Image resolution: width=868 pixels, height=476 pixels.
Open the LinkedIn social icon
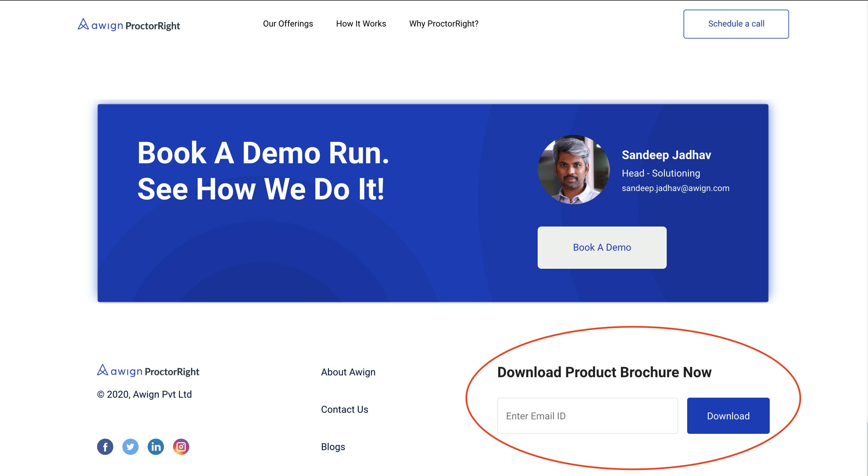coord(156,447)
